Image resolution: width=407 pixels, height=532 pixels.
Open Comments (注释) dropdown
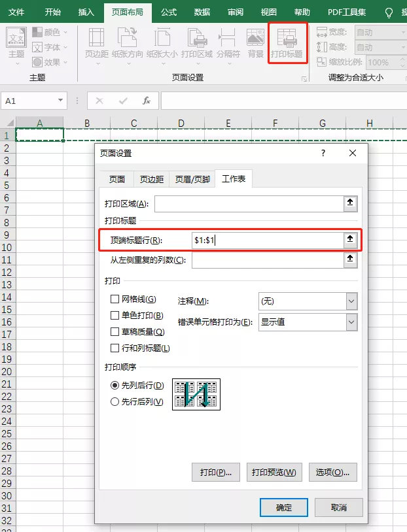351,301
